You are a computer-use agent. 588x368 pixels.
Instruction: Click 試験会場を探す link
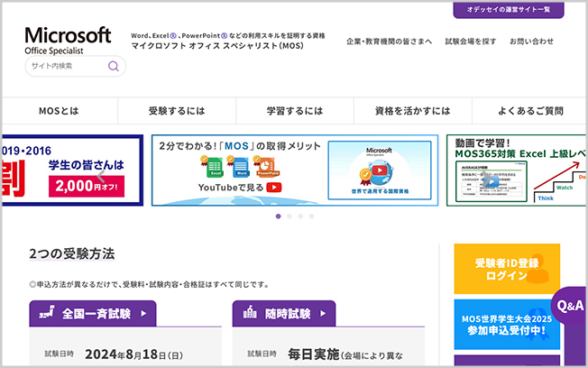click(471, 41)
